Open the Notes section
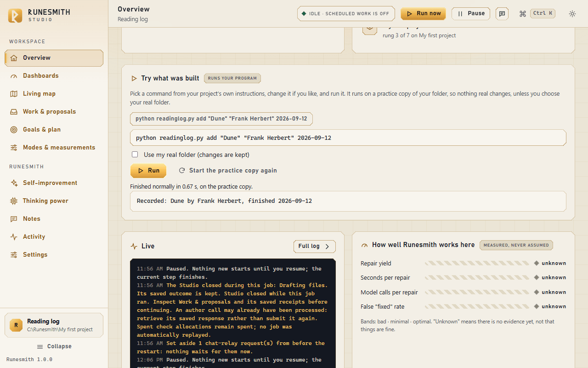Image resolution: width=588 pixels, height=368 pixels. [54, 219]
